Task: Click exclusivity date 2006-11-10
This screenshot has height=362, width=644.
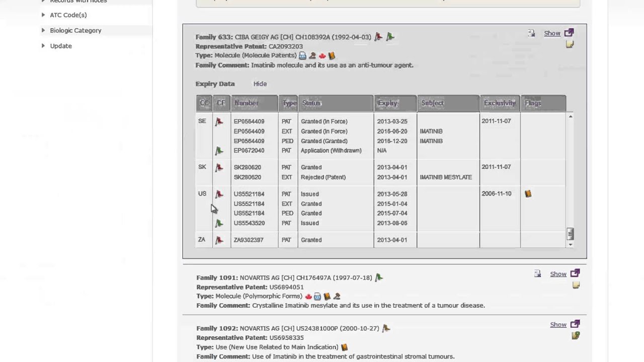Action: pos(496,194)
